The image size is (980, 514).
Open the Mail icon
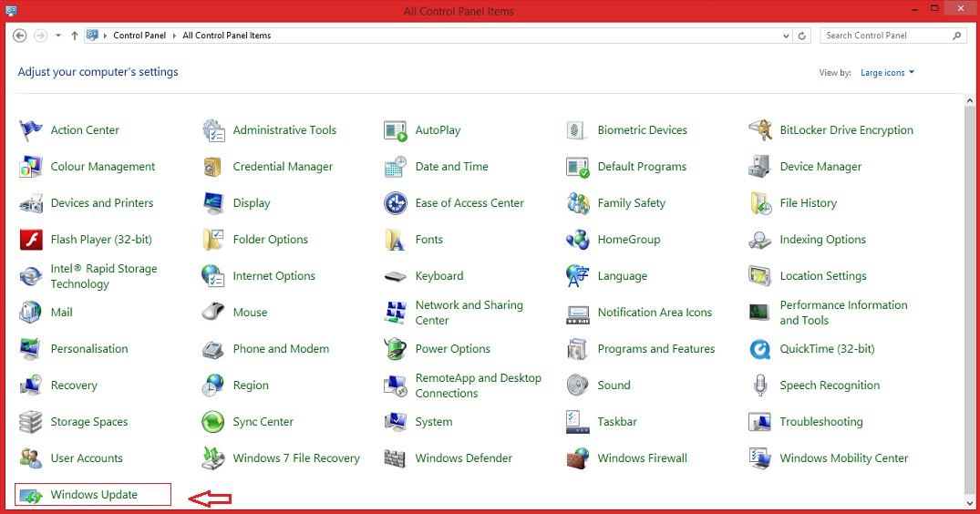click(x=31, y=313)
